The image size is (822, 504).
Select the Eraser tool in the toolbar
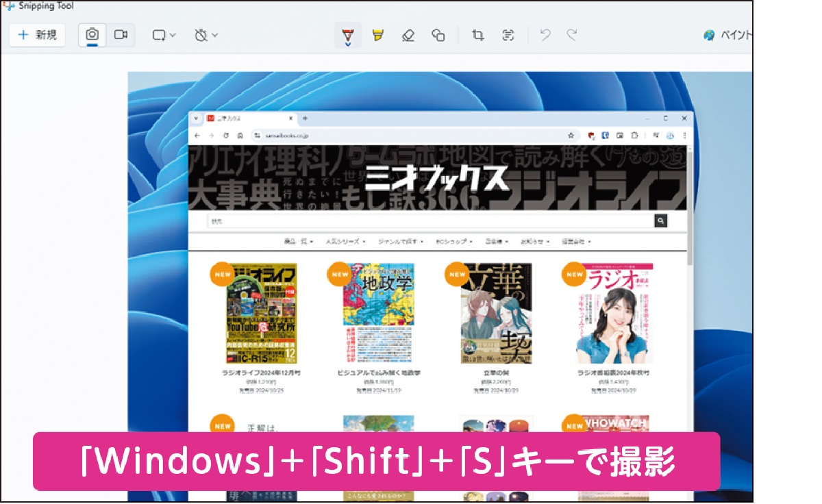408,35
